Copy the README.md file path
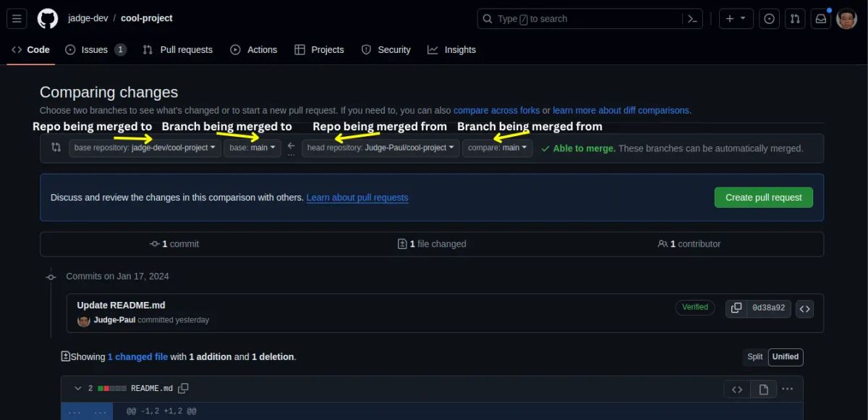 [184, 389]
